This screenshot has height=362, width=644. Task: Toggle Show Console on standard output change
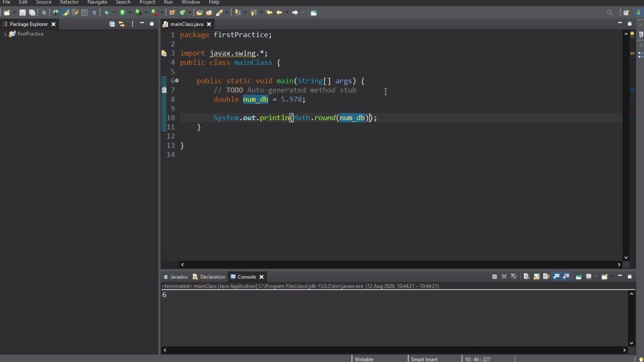(x=556, y=277)
